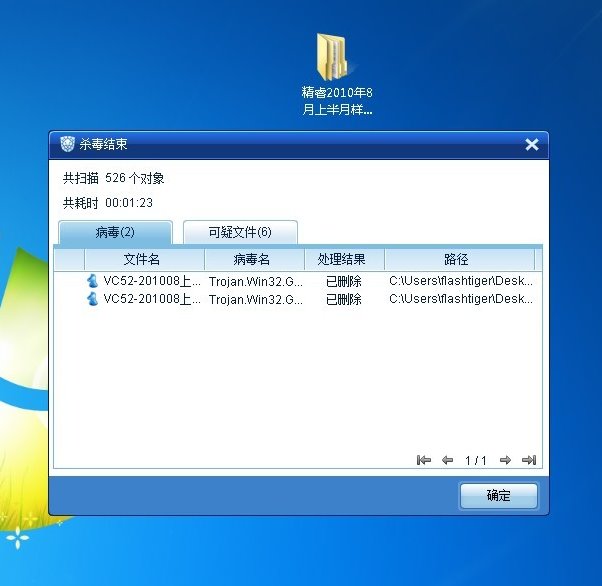Click Trojan.Win32.G... in the second row

256,299
